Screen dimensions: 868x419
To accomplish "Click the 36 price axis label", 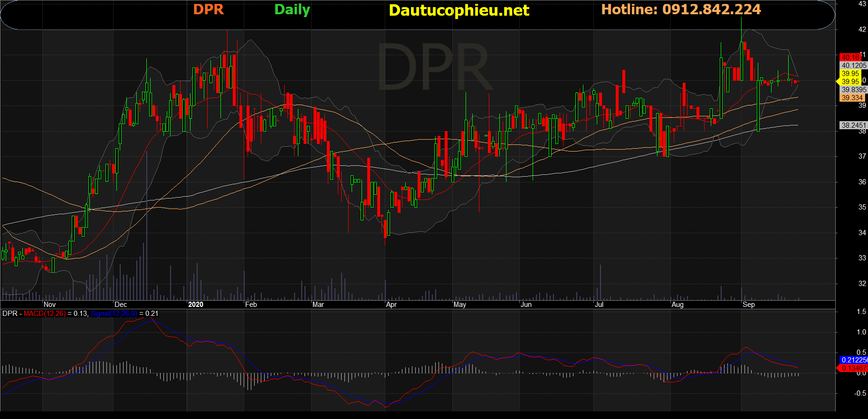I will point(862,182).
